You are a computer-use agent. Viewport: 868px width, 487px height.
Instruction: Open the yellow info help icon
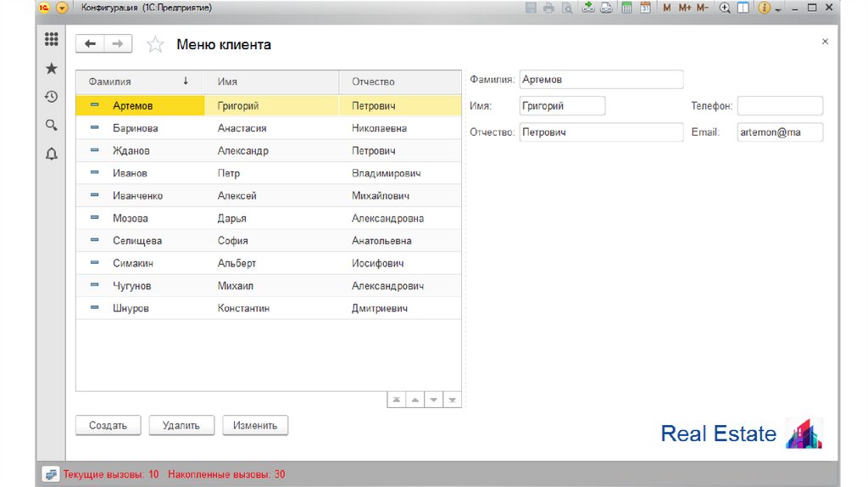coord(765,8)
